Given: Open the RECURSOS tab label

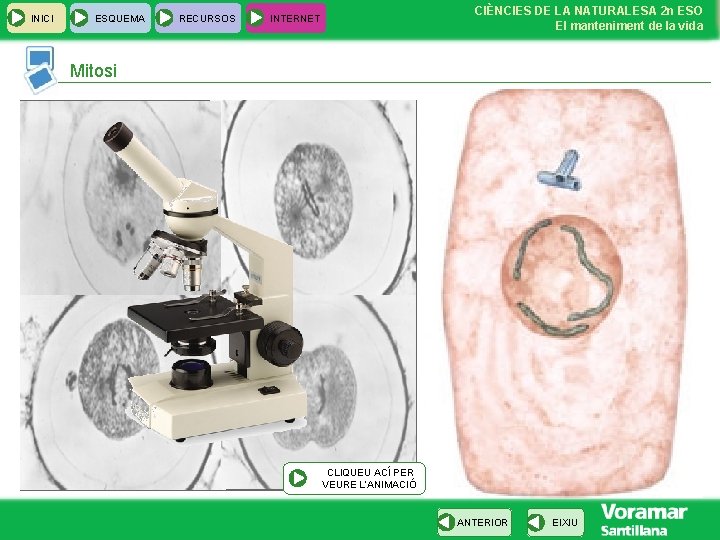Looking at the screenshot, I should pos(207,19).
